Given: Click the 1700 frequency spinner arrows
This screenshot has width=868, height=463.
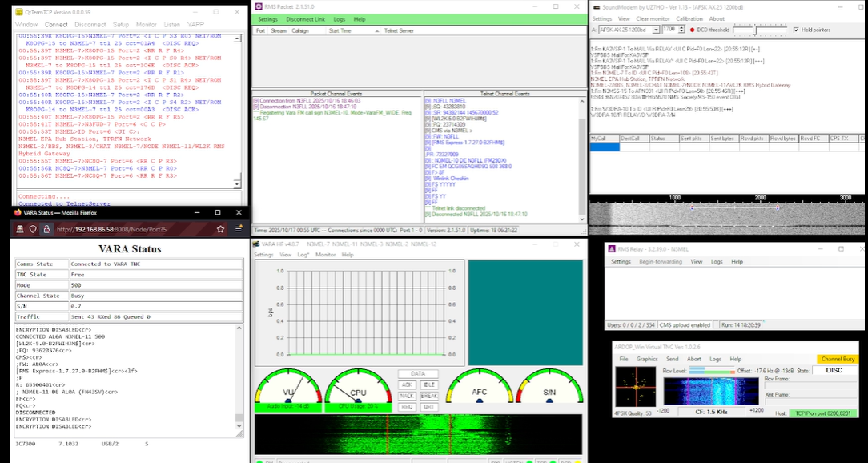Looking at the screenshot, I should [682, 30].
